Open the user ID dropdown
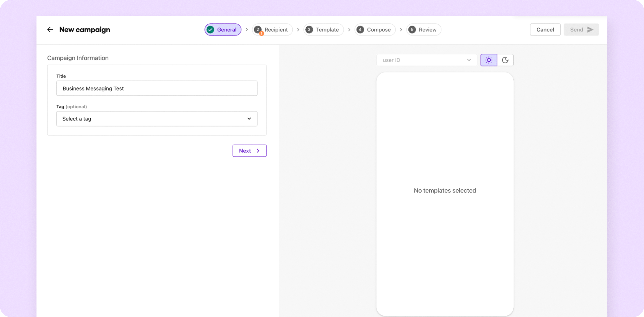 427,60
